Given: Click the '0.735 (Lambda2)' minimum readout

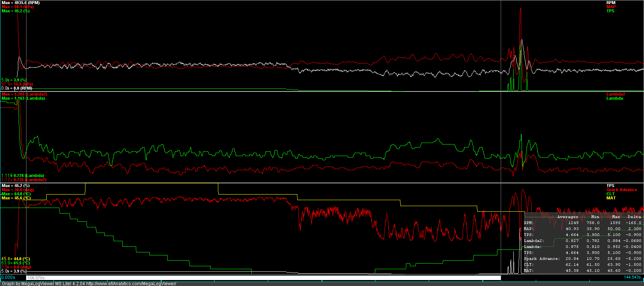Looking at the screenshot, I should pos(30,180).
